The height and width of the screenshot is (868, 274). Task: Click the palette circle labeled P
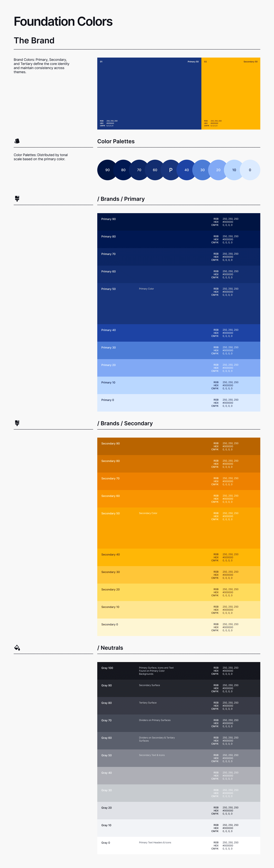171,170
